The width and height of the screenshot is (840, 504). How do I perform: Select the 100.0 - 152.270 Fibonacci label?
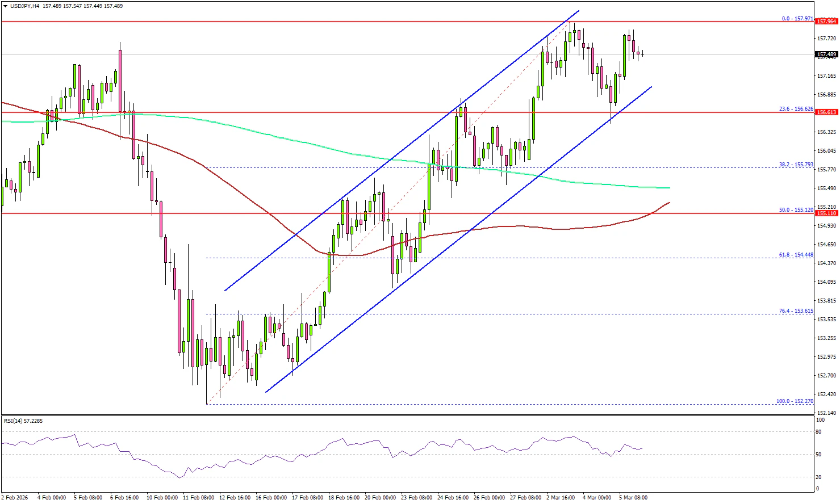(795, 401)
